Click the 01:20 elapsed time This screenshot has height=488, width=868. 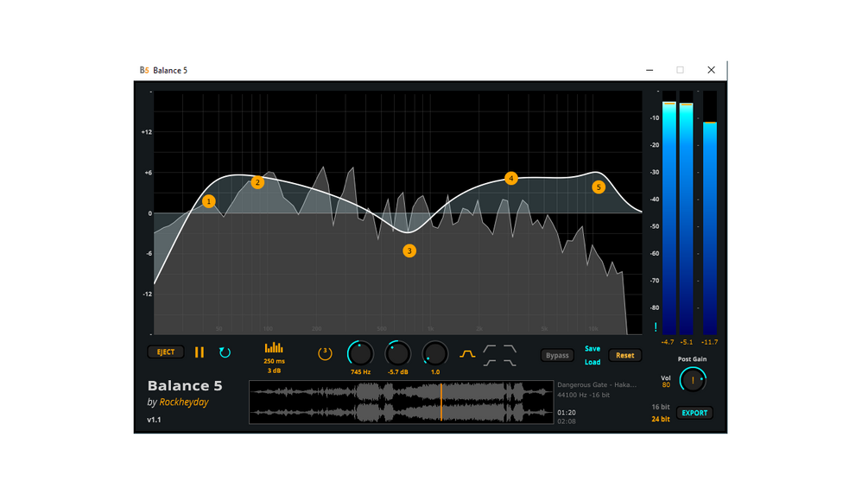(567, 412)
